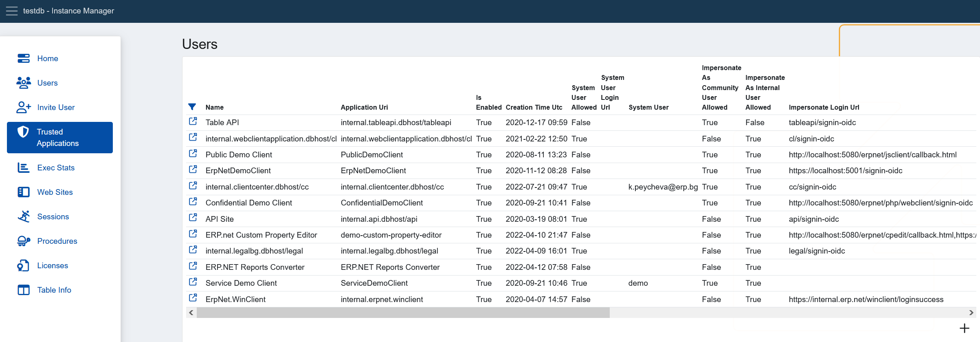Click the internal.erpnet.winclient application URI cell
The image size is (980, 342).
pyautogui.click(x=382, y=299)
